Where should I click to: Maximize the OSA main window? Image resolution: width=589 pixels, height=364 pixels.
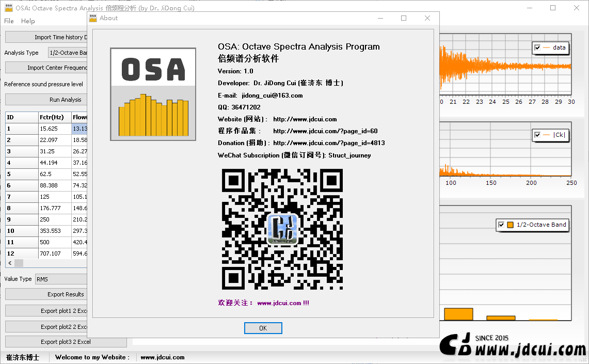pos(553,8)
